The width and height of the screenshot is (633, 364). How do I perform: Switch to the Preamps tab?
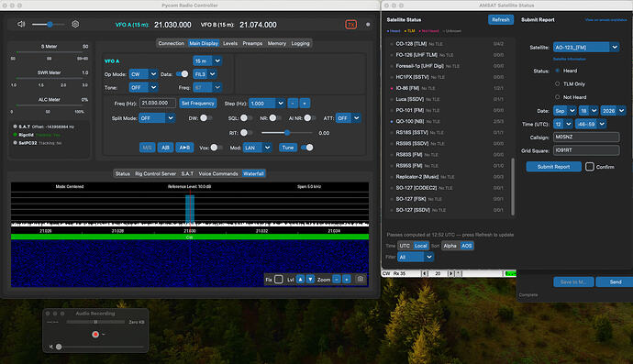pyautogui.click(x=252, y=43)
